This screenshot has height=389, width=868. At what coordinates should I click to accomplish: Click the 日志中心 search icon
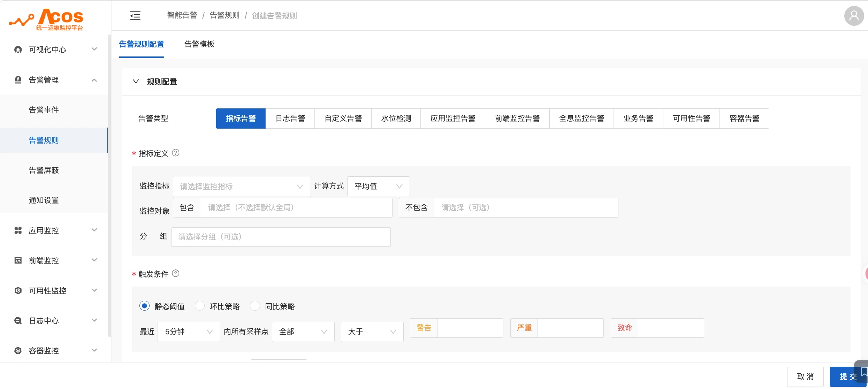click(x=18, y=321)
